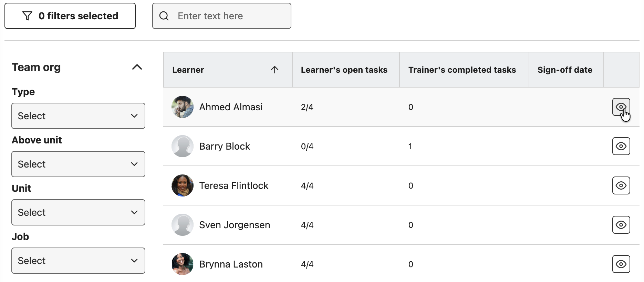This screenshot has width=644, height=282.
Task: Click the magnifier search icon
Action: (164, 16)
